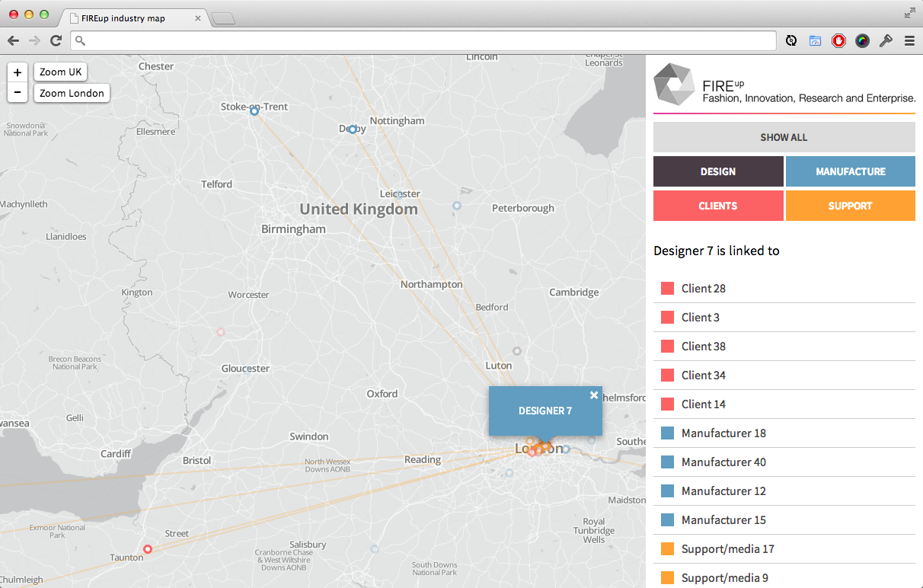The width and height of the screenshot is (923, 588).
Task: Click the Show All filter button
Action: pos(784,137)
